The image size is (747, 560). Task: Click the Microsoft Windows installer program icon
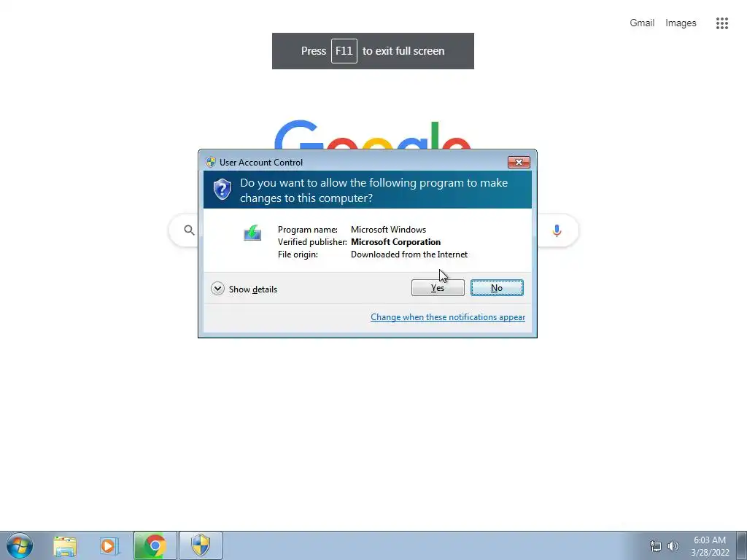[x=252, y=233]
